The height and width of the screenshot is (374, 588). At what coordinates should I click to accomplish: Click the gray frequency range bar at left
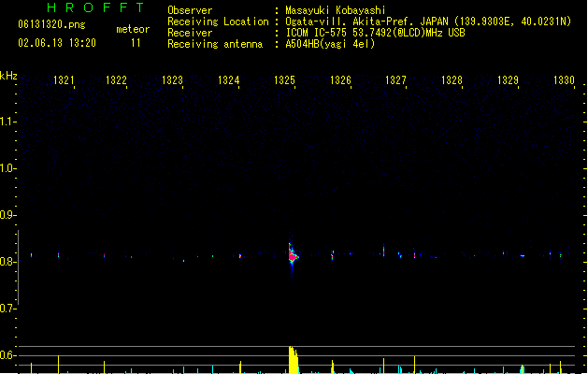coord(18,267)
